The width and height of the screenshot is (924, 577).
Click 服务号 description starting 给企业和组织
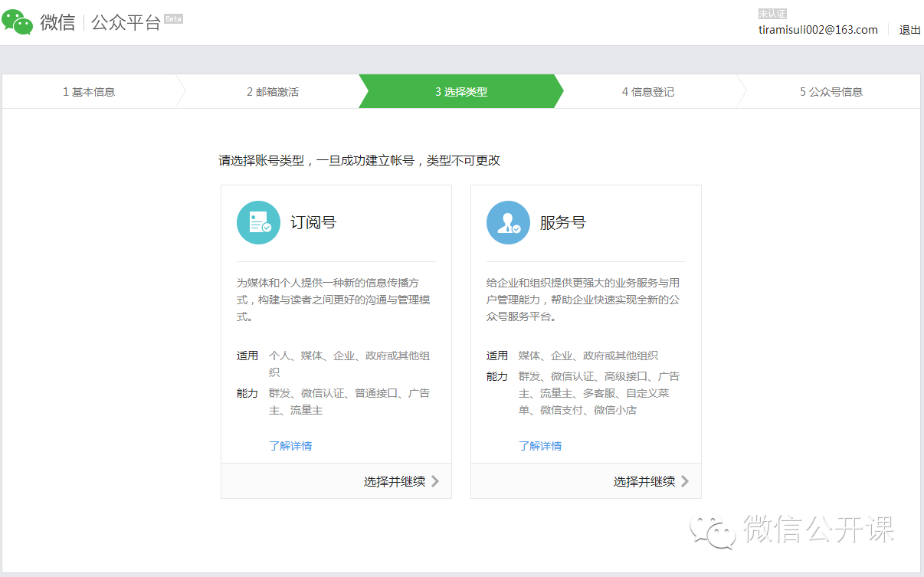(x=583, y=300)
